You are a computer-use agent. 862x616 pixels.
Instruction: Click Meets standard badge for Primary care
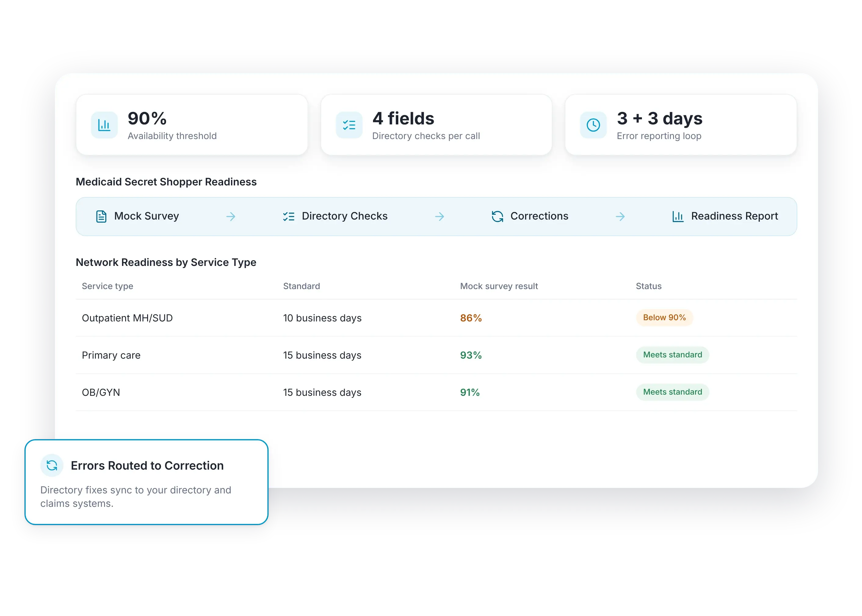[672, 355]
